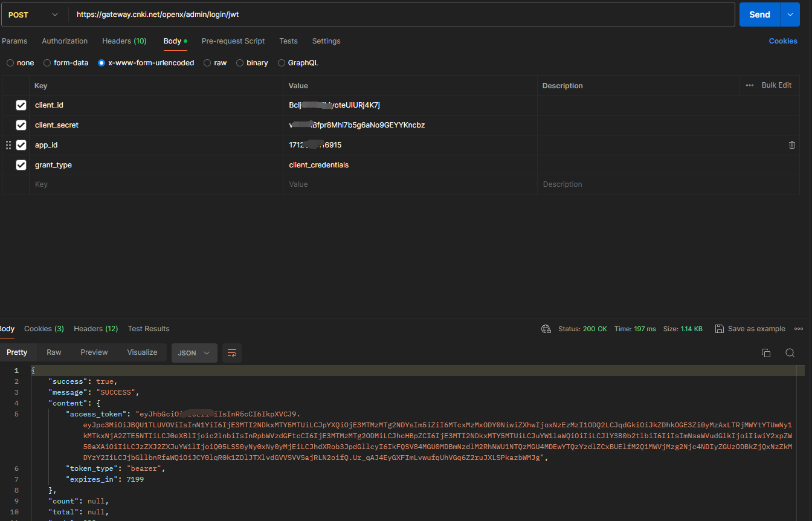
Task: Open the response Cookies (3) tab
Action: tap(44, 329)
